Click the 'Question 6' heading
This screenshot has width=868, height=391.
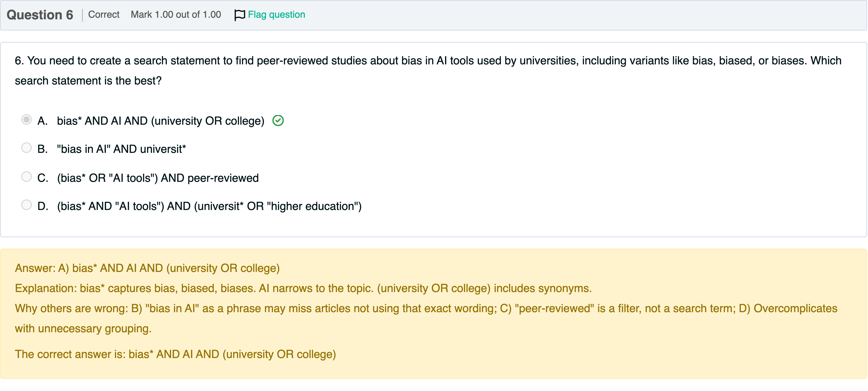coord(40,15)
